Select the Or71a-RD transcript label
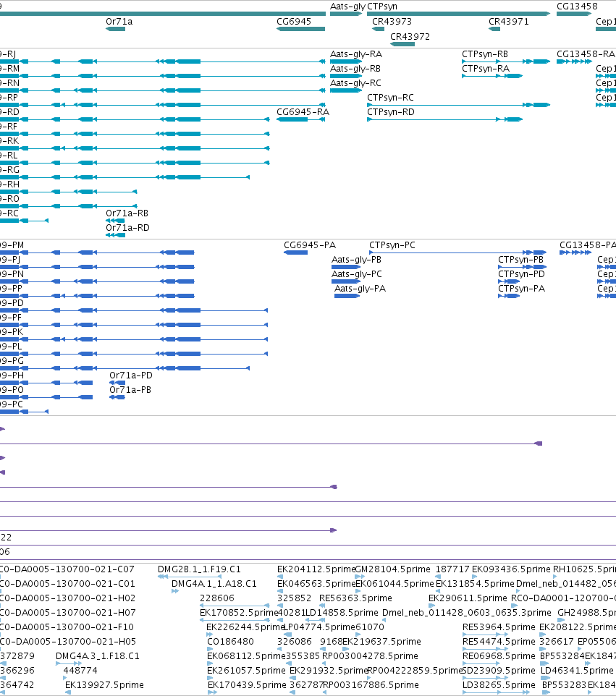Screen dimensions: 616x696 (x=127, y=228)
